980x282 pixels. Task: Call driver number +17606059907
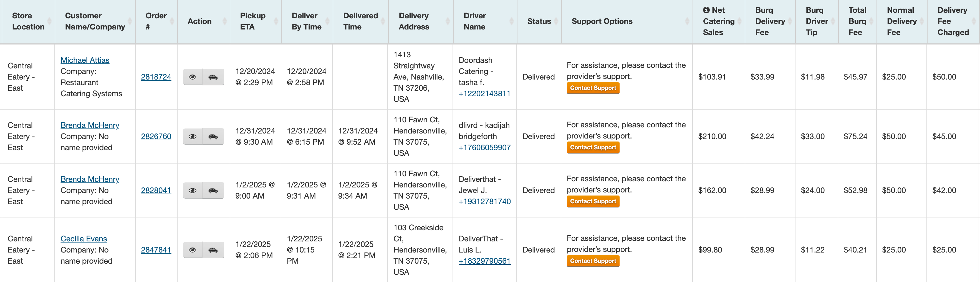(x=484, y=147)
